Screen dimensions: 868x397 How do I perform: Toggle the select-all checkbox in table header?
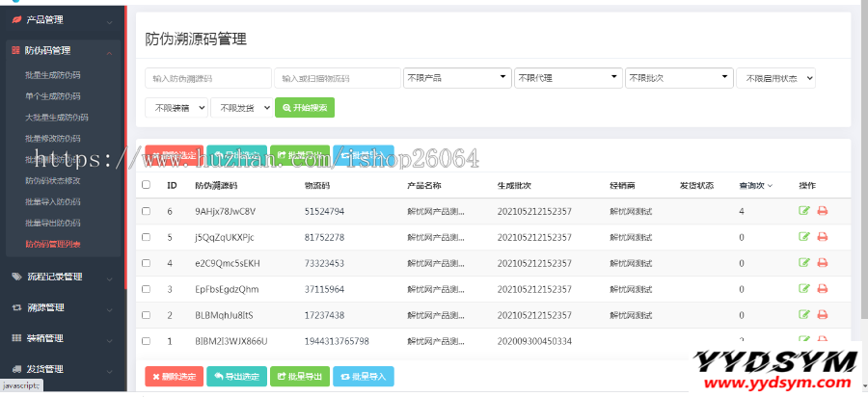[146, 185]
